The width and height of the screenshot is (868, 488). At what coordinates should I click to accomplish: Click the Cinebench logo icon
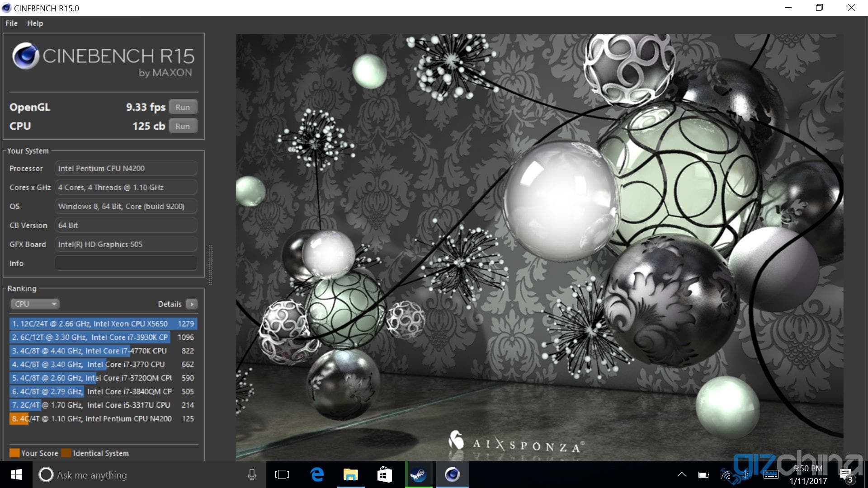click(x=25, y=56)
